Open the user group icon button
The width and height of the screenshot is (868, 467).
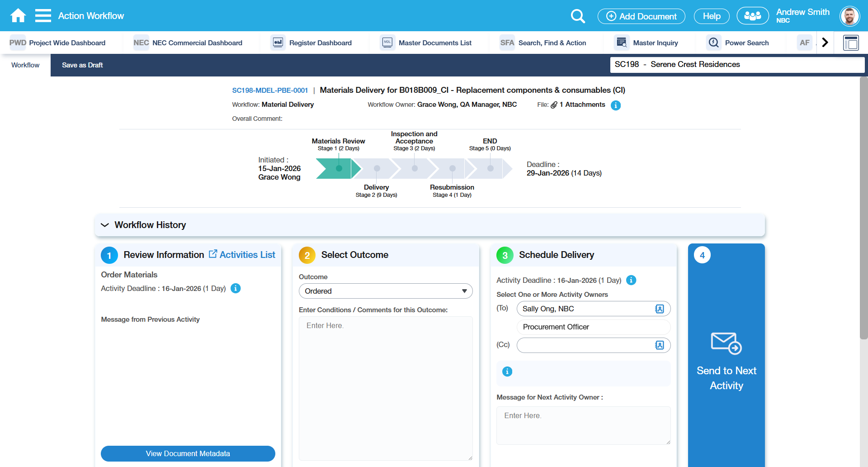[752, 16]
